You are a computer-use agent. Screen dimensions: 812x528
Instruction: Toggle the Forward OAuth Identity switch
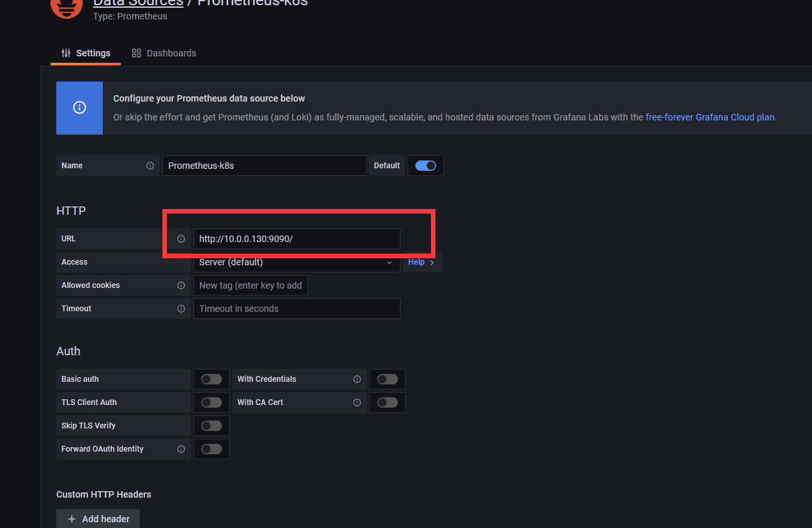click(212, 449)
